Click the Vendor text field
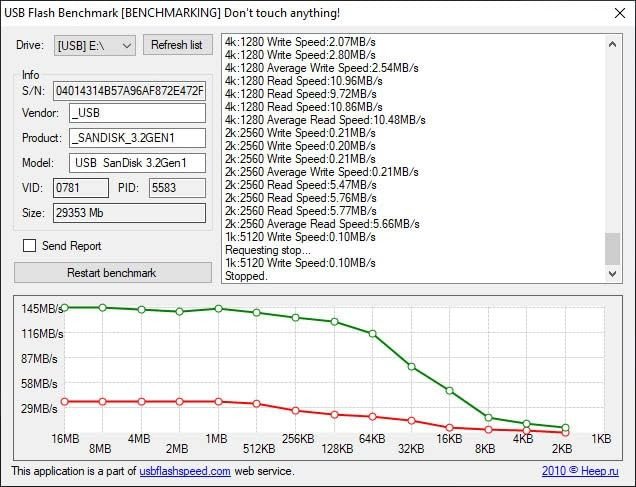This screenshot has width=636, height=487. (x=137, y=114)
